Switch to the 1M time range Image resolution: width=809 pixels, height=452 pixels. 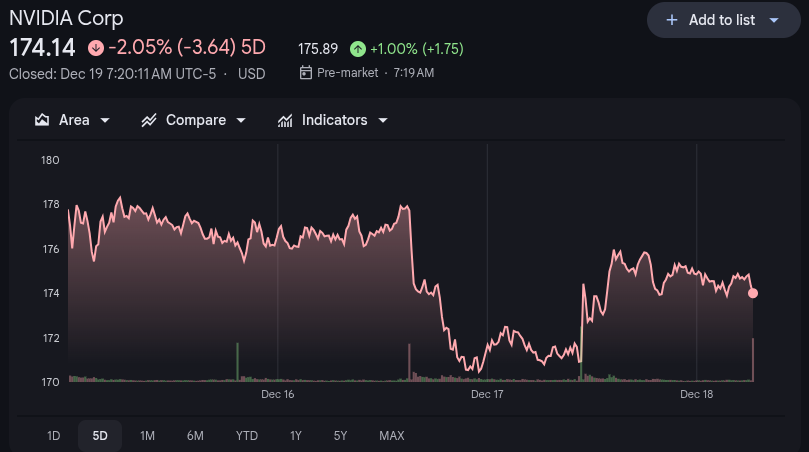coord(148,436)
